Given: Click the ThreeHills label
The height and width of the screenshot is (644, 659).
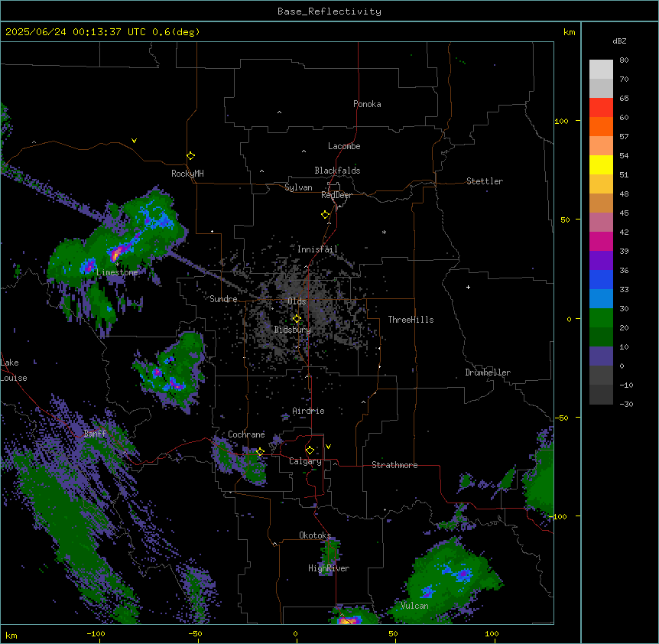Looking at the screenshot, I should pyautogui.click(x=411, y=320).
